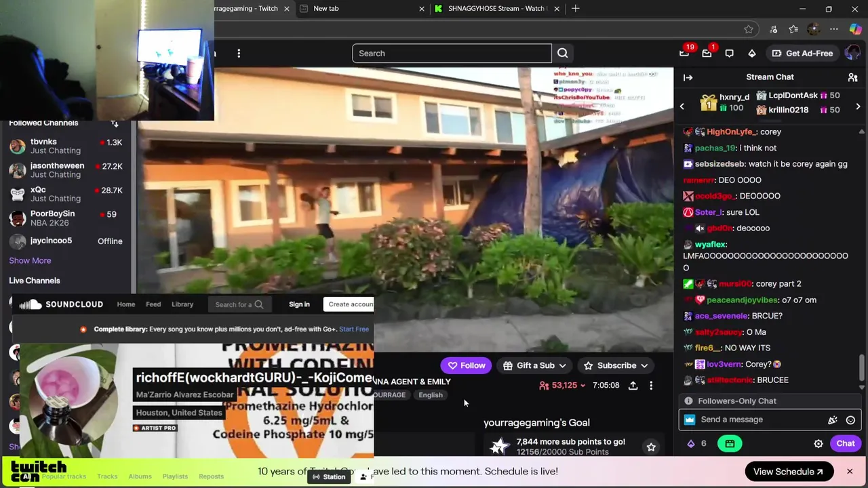Click the Get Bits diamond icon
This screenshot has width=868, height=488.
[751, 53]
